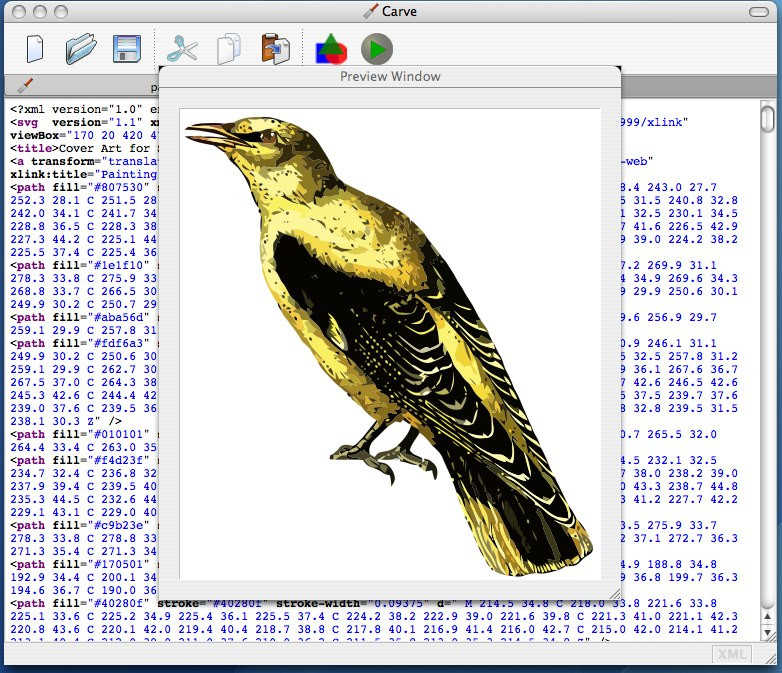Click the scrollbar up arrow
This screenshot has height=673, width=782.
(768, 617)
